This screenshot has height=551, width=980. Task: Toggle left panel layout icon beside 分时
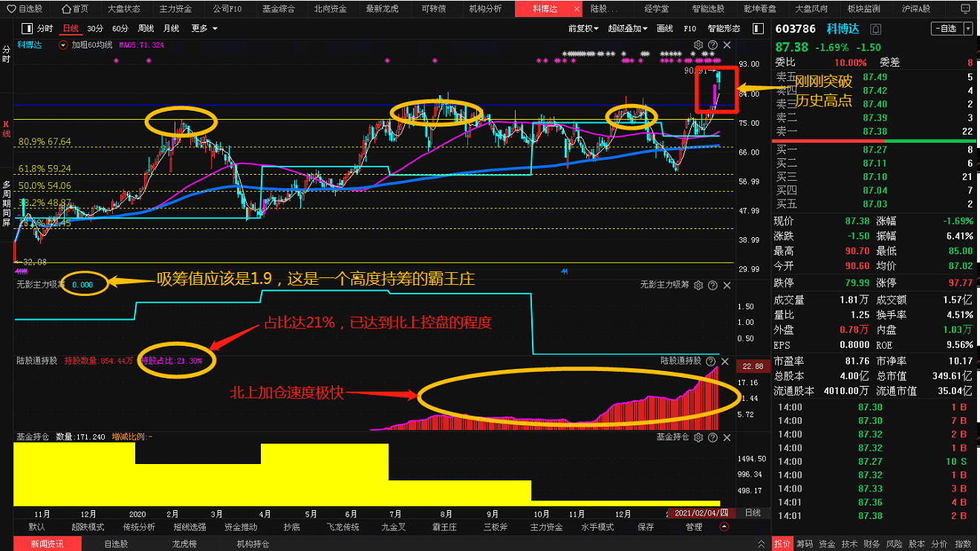(25, 28)
